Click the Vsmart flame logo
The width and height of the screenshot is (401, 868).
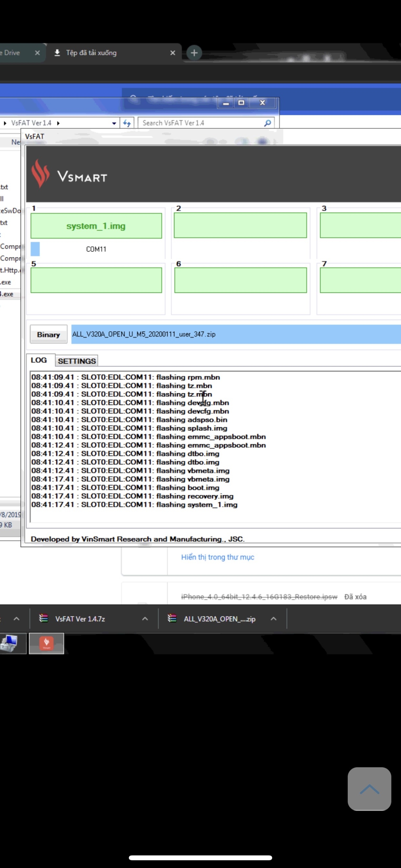coord(40,174)
